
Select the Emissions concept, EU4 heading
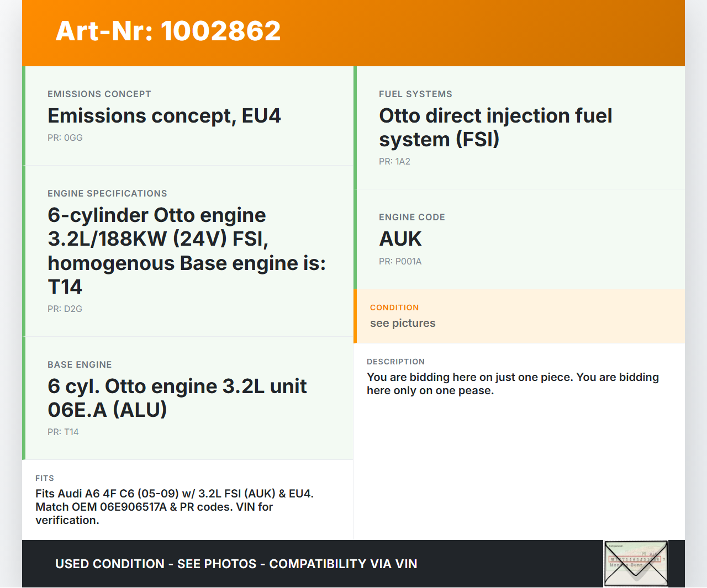[164, 116]
